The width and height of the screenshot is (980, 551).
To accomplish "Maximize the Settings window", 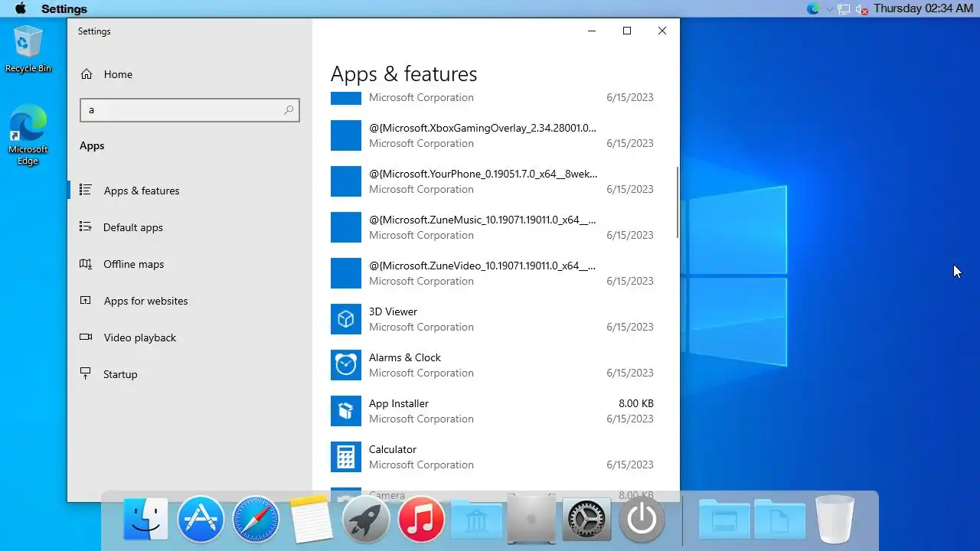I will click(627, 31).
